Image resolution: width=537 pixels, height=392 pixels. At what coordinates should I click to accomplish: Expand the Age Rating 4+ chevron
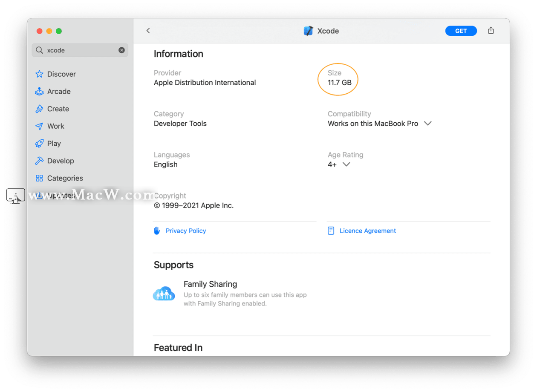tap(346, 164)
